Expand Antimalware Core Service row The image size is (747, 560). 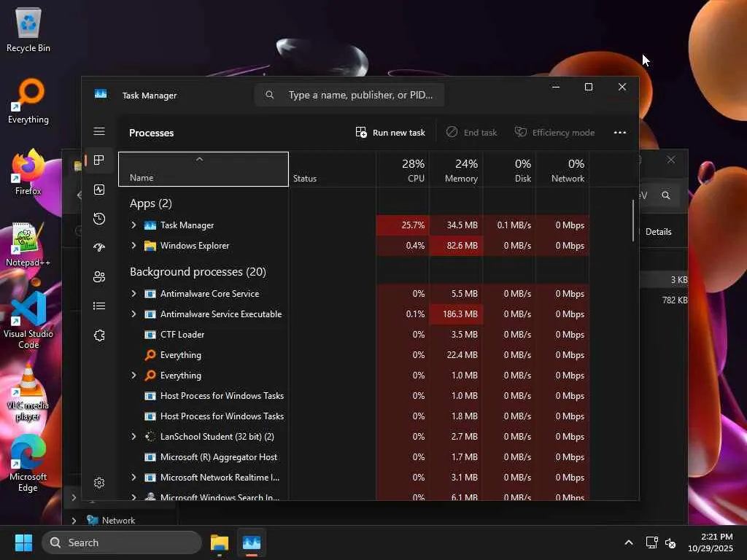[x=134, y=293]
